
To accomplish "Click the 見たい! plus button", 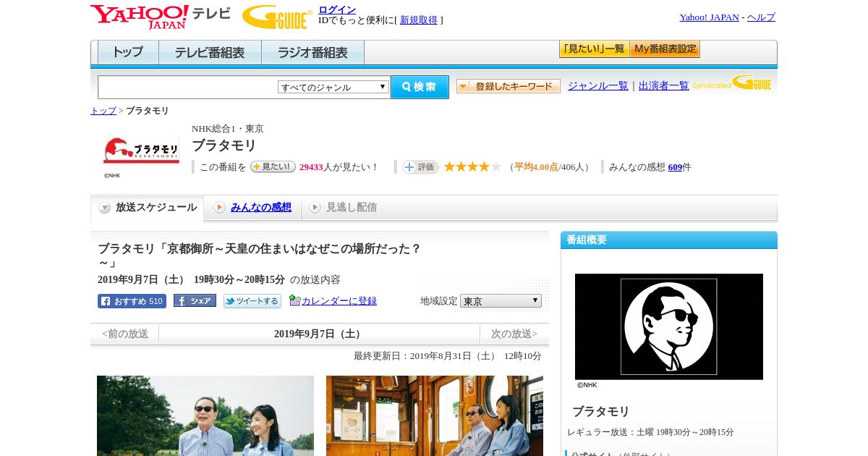I will click(273, 166).
